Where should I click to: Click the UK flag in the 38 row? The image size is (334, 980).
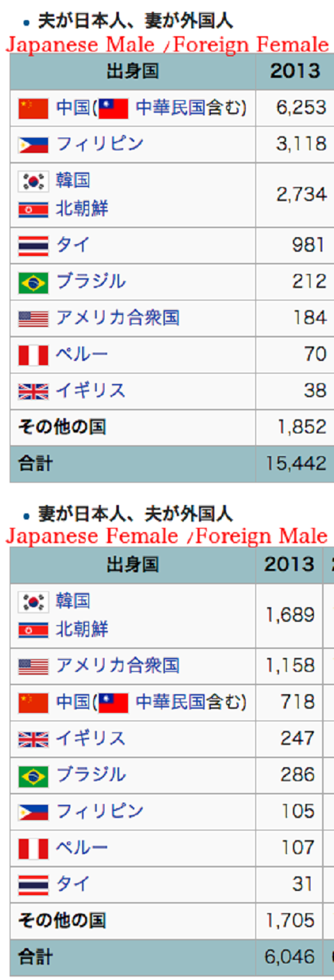(33, 392)
